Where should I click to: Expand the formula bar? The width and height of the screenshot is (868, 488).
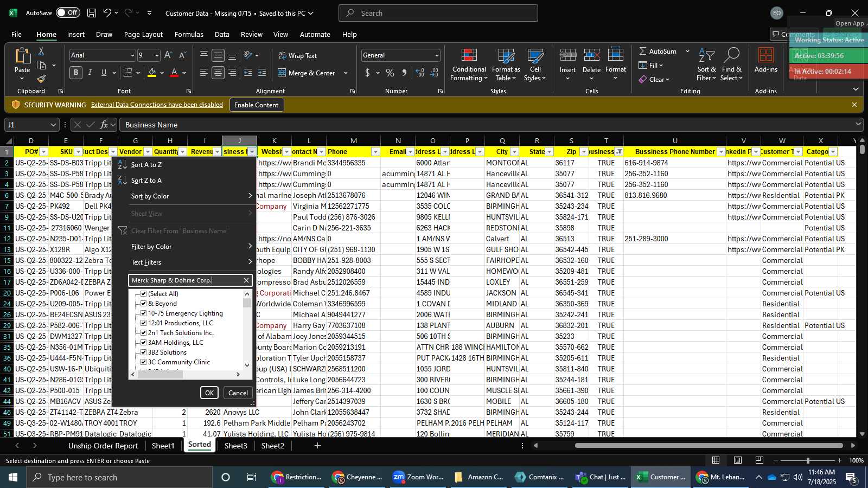pyautogui.click(x=858, y=125)
